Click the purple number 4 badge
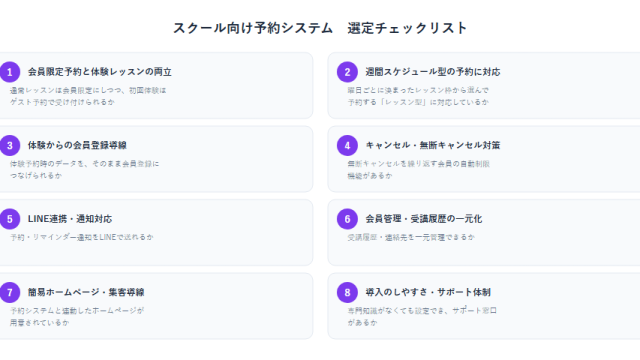 pyautogui.click(x=347, y=146)
